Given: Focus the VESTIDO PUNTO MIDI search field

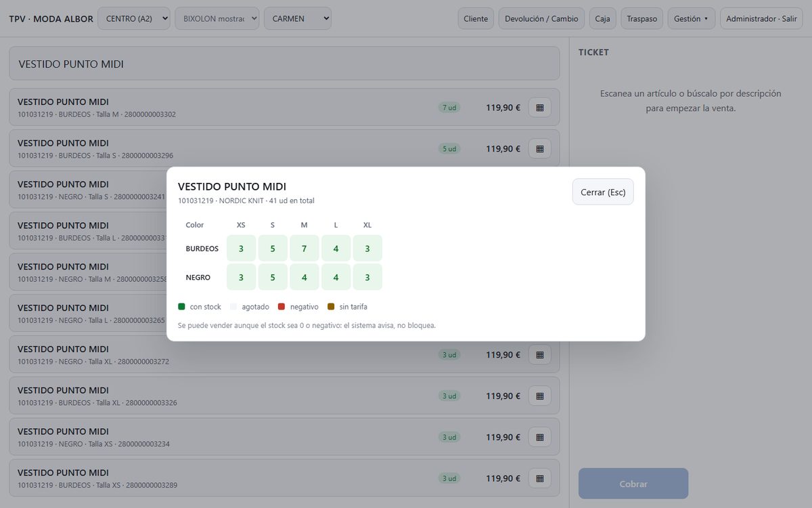Looking at the screenshot, I should 284,64.
